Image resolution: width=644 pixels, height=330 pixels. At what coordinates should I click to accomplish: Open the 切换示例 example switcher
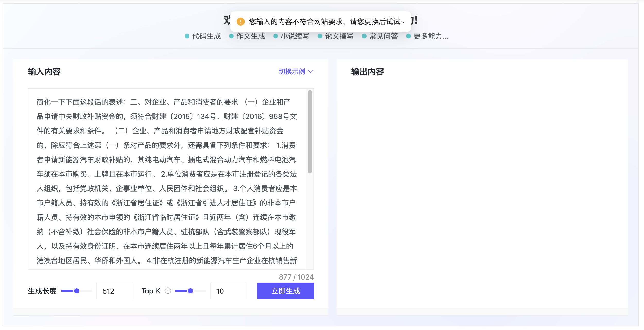pyautogui.click(x=292, y=71)
